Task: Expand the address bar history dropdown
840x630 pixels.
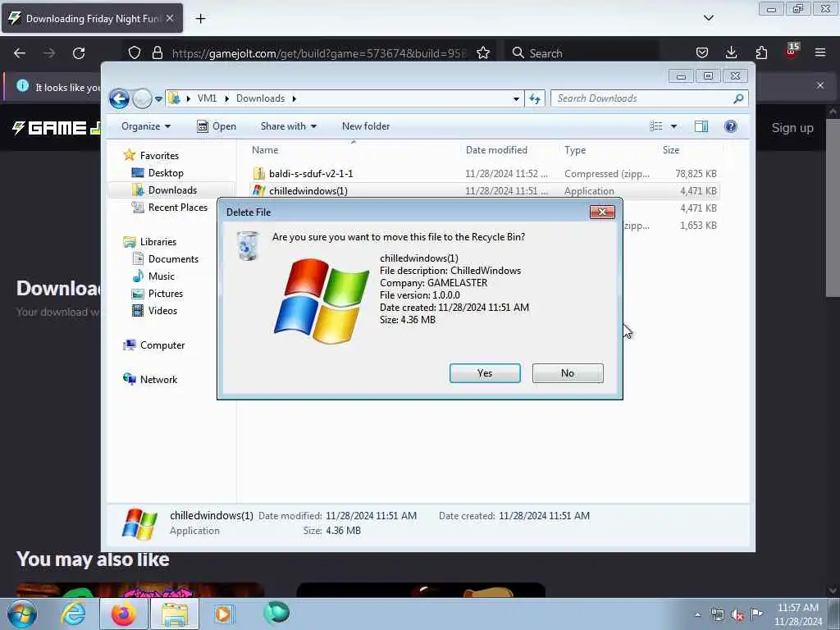Action: pyautogui.click(x=516, y=98)
